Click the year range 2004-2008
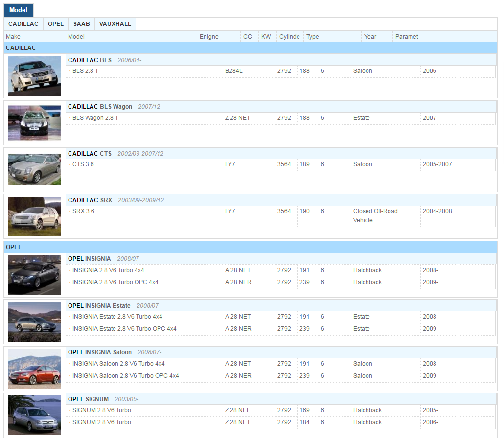Image resolution: width=504 pixels, height=439 pixels. click(437, 211)
